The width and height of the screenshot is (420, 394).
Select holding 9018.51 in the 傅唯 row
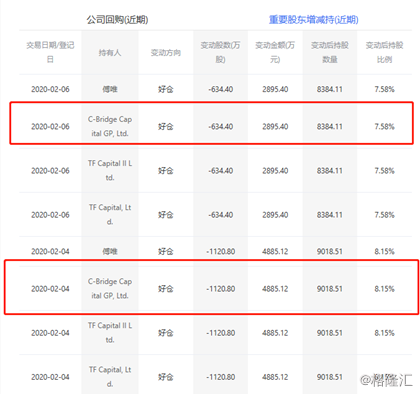point(330,251)
